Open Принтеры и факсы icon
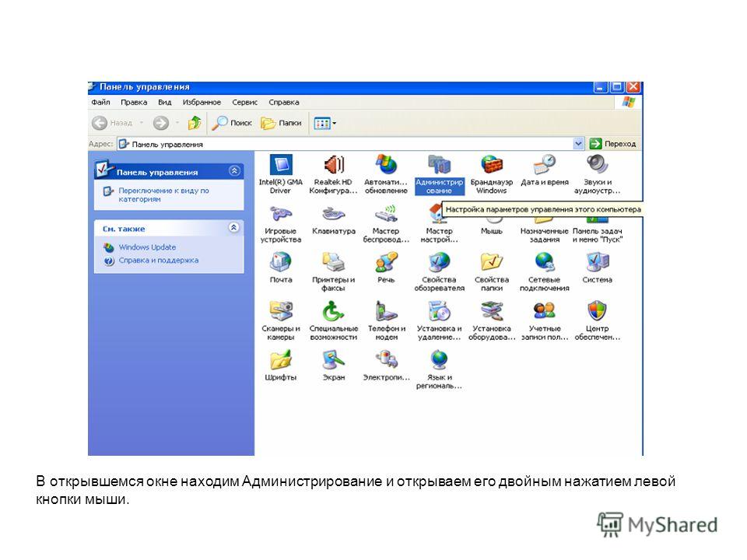Screen dimensions: 747x560 [334, 271]
